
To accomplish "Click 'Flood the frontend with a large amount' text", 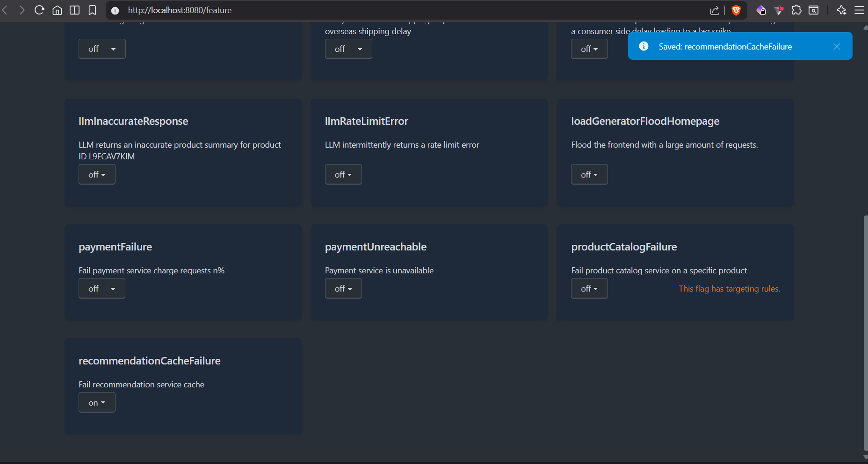I will pyautogui.click(x=664, y=145).
